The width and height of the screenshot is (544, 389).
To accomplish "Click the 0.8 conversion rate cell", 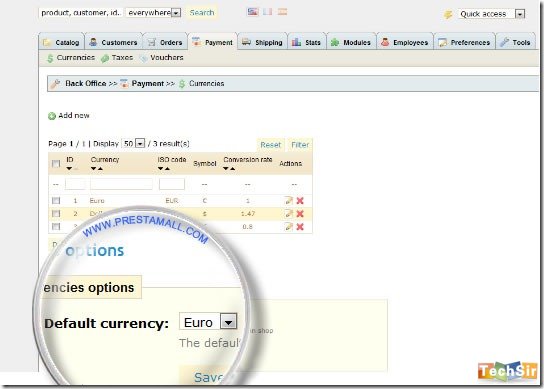I will point(247,227).
